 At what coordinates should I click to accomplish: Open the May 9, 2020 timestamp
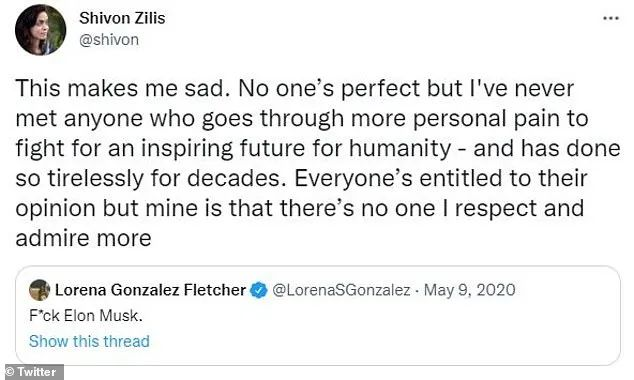pyautogui.click(x=469, y=290)
